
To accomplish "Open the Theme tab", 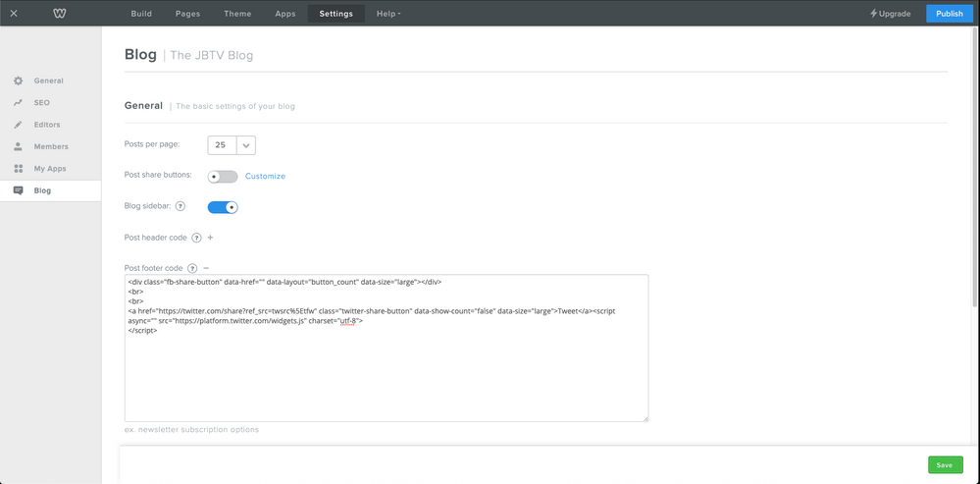I will pyautogui.click(x=237, y=14).
